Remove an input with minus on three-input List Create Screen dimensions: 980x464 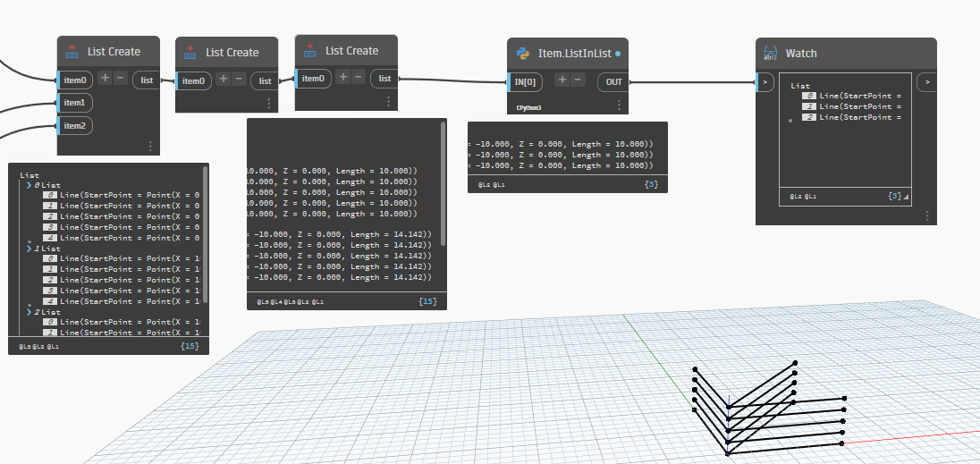[122, 78]
